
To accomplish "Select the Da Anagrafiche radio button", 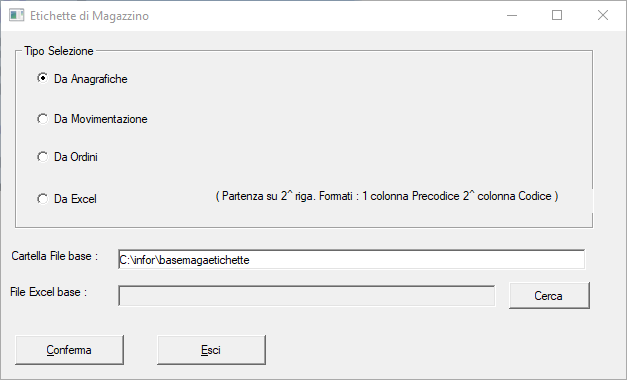I will point(42,78).
